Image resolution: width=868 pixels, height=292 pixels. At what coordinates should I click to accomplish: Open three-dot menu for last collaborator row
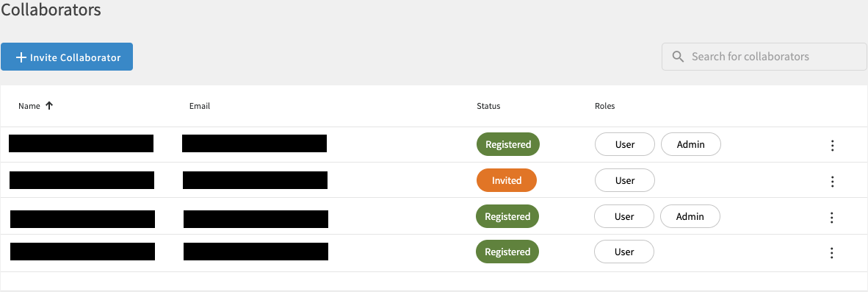[831, 253]
